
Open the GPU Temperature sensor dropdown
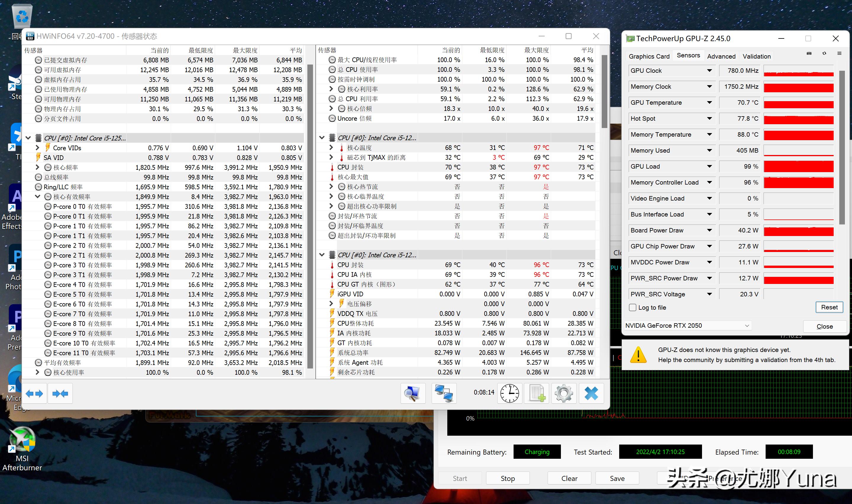click(x=709, y=103)
